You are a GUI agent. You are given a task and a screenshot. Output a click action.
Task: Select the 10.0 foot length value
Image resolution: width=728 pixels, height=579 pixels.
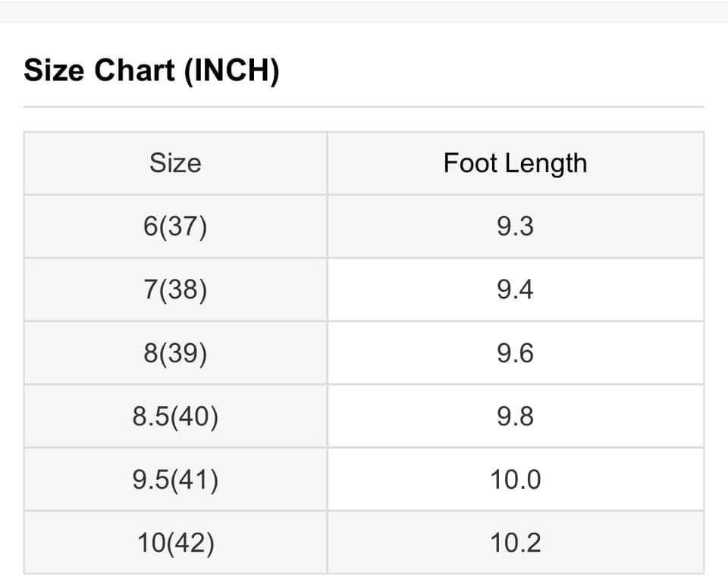point(515,480)
